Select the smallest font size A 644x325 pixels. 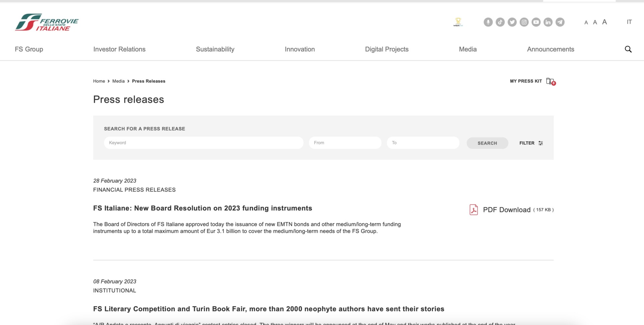(586, 23)
